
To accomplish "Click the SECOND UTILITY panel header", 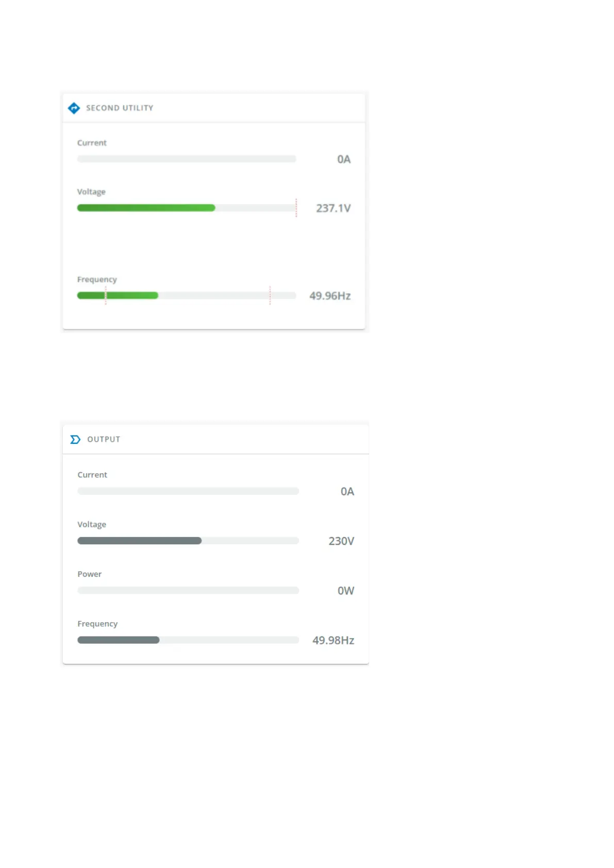I will pyautogui.click(x=120, y=108).
